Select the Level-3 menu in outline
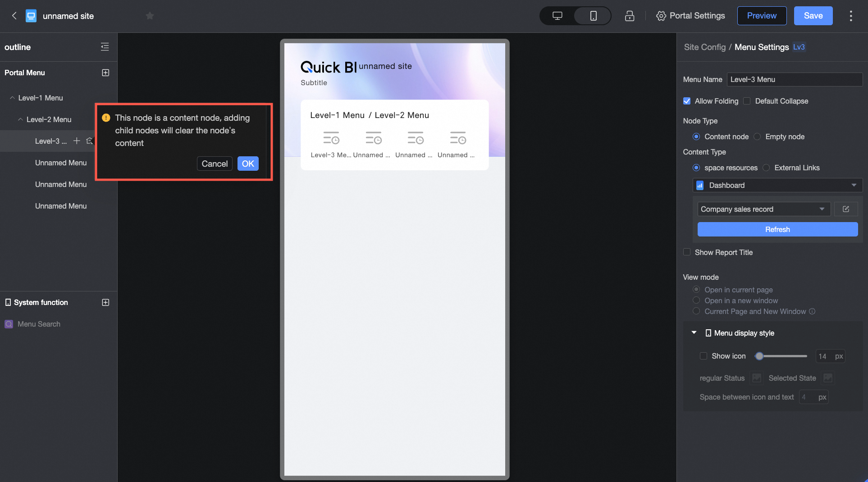Screen dimensions: 868x482 51,141
